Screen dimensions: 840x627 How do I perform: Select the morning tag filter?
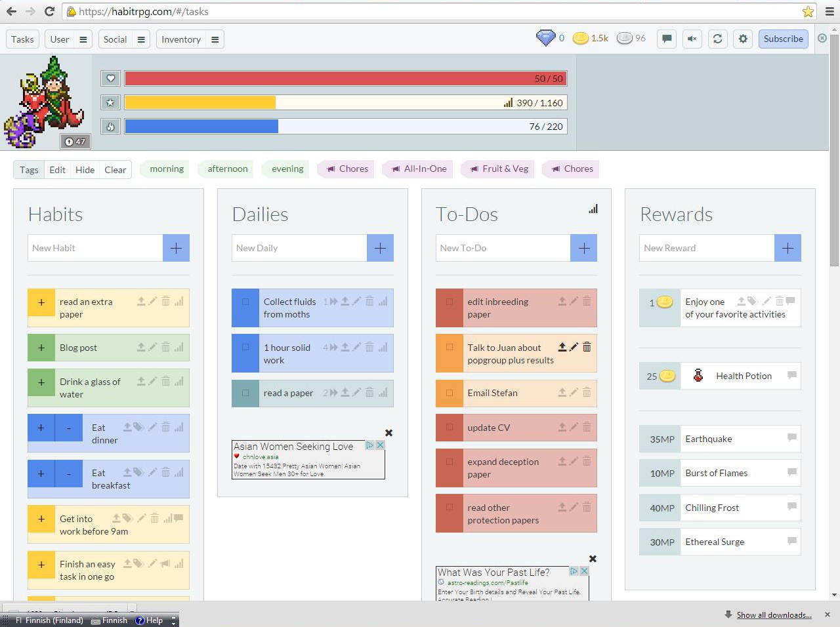pyautogui.click(x=167, y=169)
